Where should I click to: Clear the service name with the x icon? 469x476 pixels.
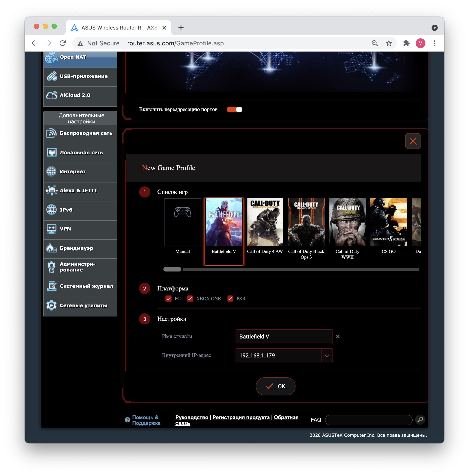tap(338, 337)
